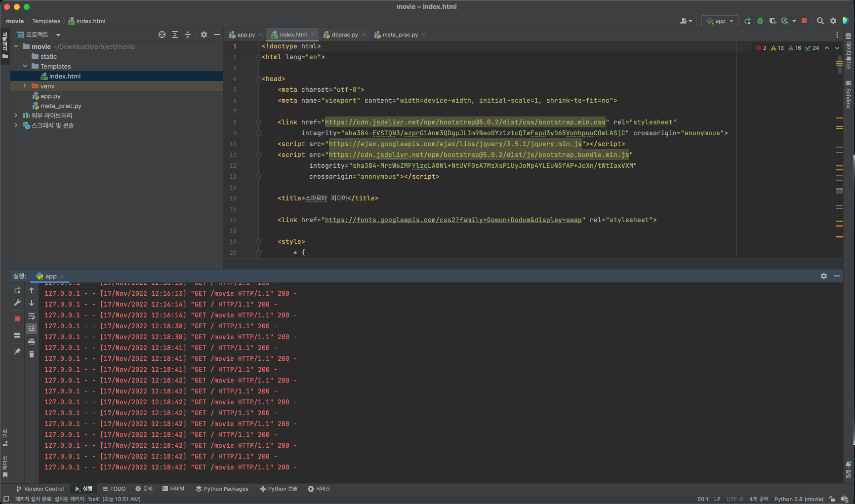Screen dimensions: 855x504
Task: Locate the opened file in project tree
Action: [162, 35]
